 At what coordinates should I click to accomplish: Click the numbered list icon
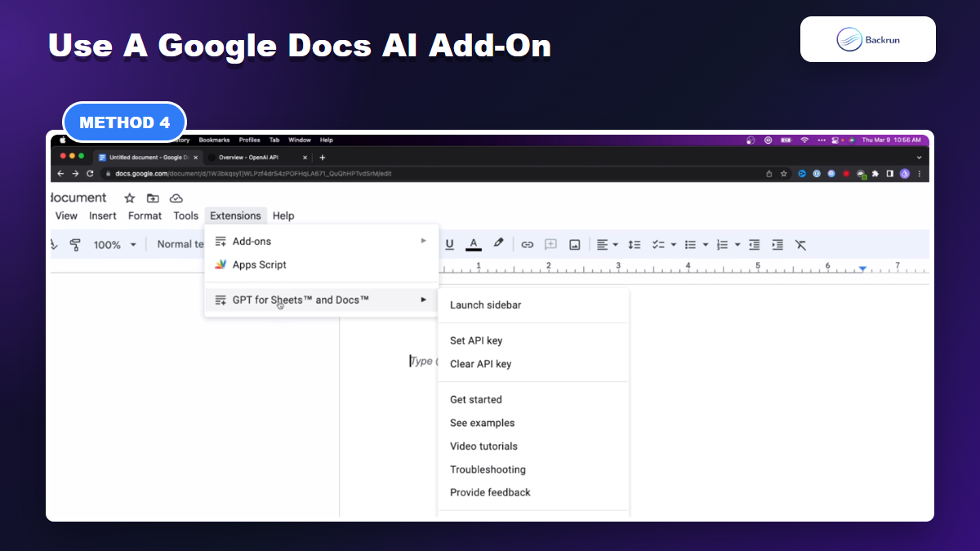coord(722,244)
